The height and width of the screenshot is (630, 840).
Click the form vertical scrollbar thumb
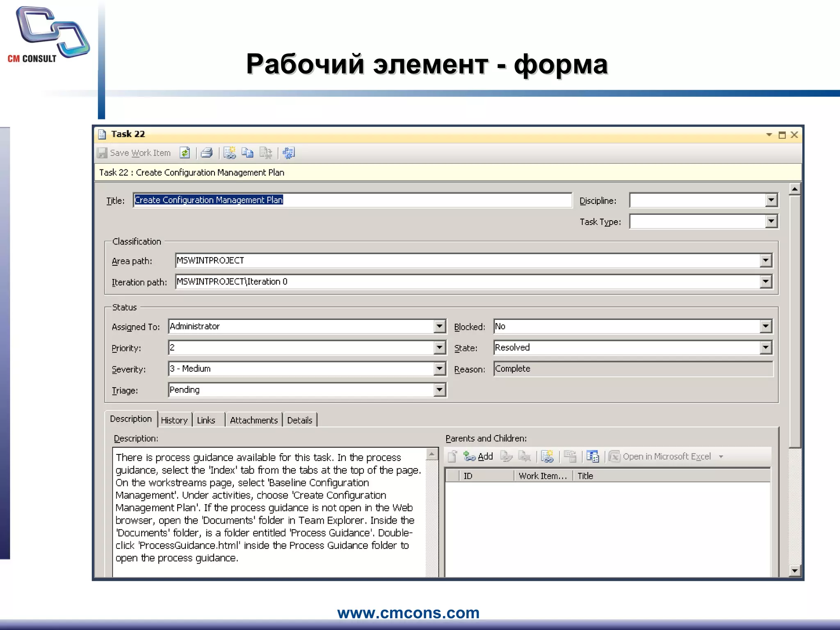point(795,322)
